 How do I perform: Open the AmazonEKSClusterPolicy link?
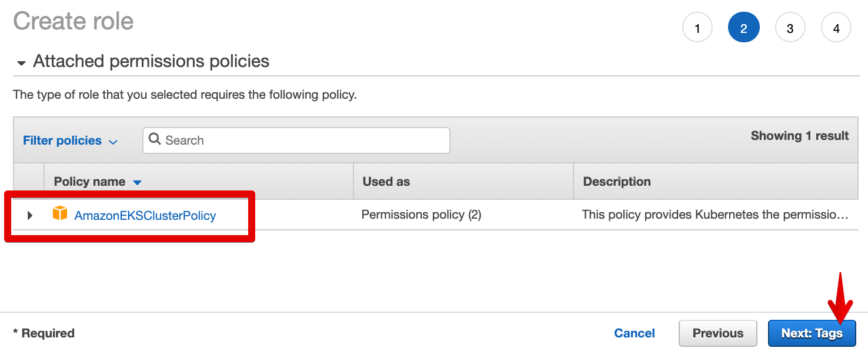(145, 216)
